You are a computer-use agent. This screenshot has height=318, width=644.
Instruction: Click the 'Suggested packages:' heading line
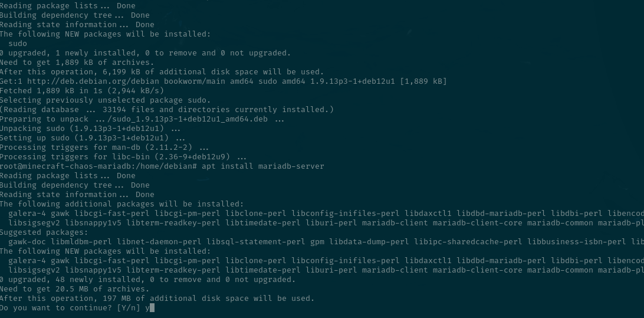(44, 232)
